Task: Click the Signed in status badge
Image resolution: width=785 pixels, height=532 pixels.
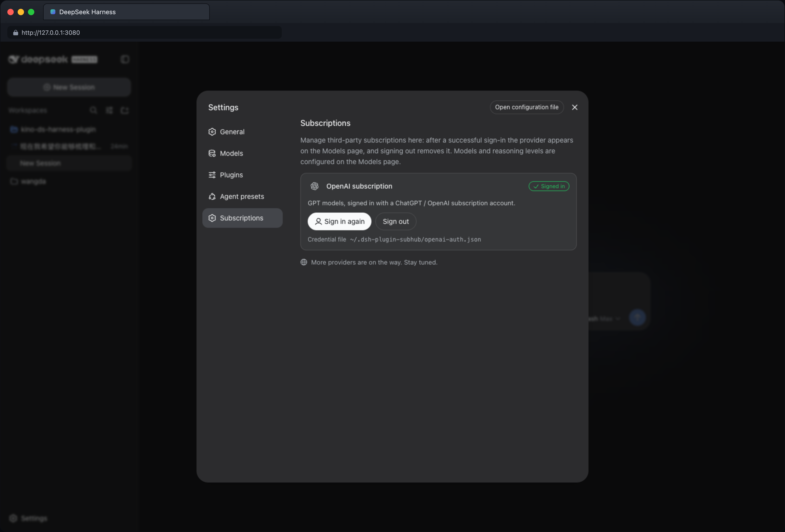Action: click(x=549, y=186)
